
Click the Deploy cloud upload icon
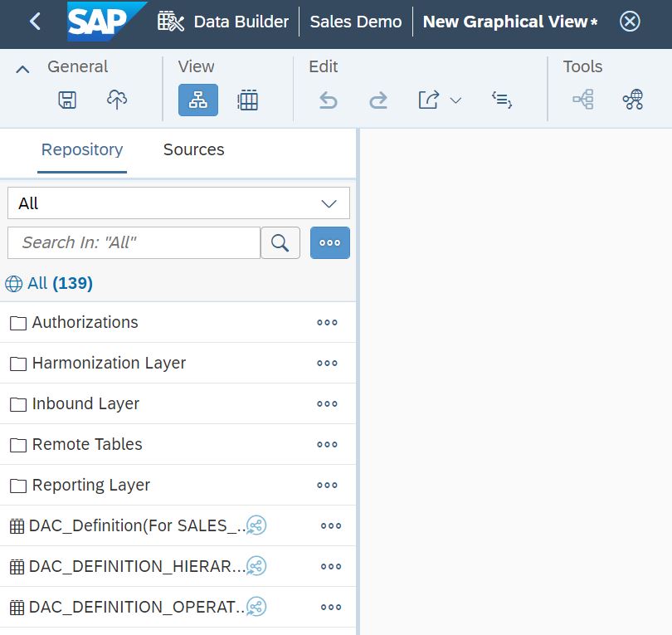click(117, 100)
